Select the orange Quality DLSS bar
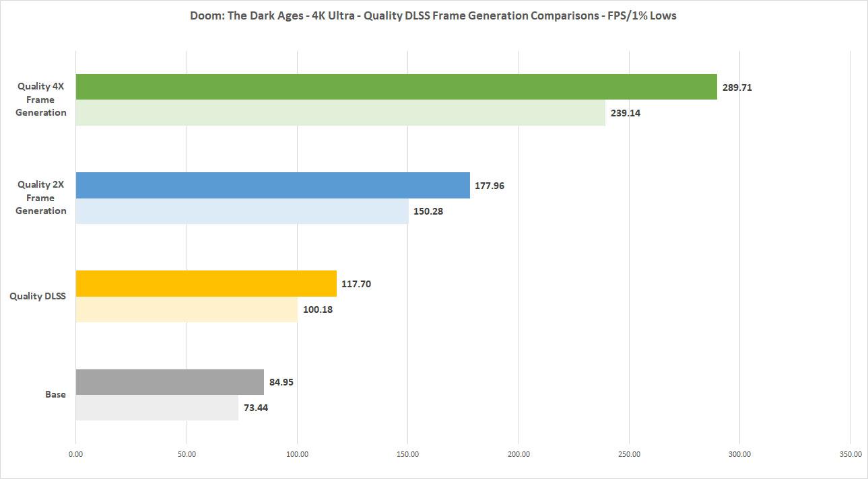Viewport: 868px width, 479px height. tap(206, 283)
